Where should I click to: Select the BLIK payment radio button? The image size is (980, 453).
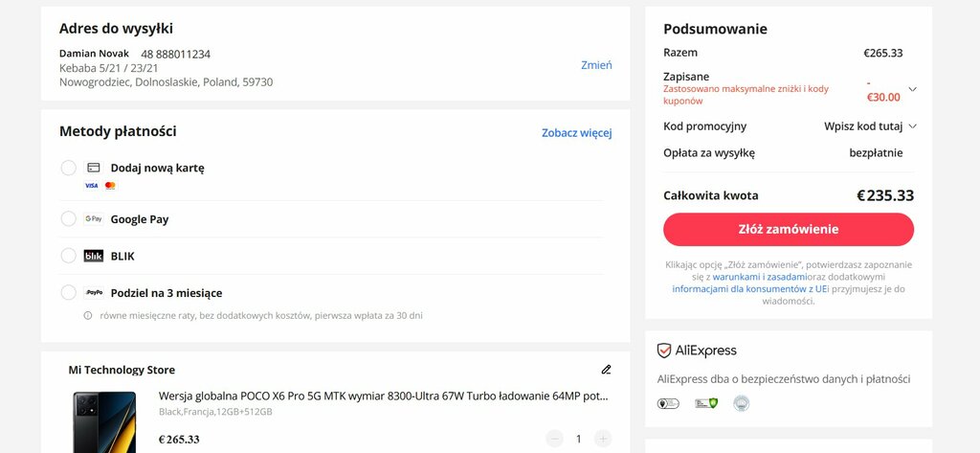(x=68, y=256)
